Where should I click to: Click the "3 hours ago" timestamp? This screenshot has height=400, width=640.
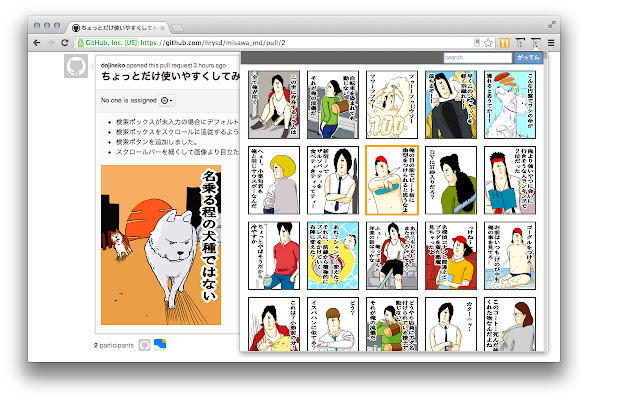tap(210, 65)
